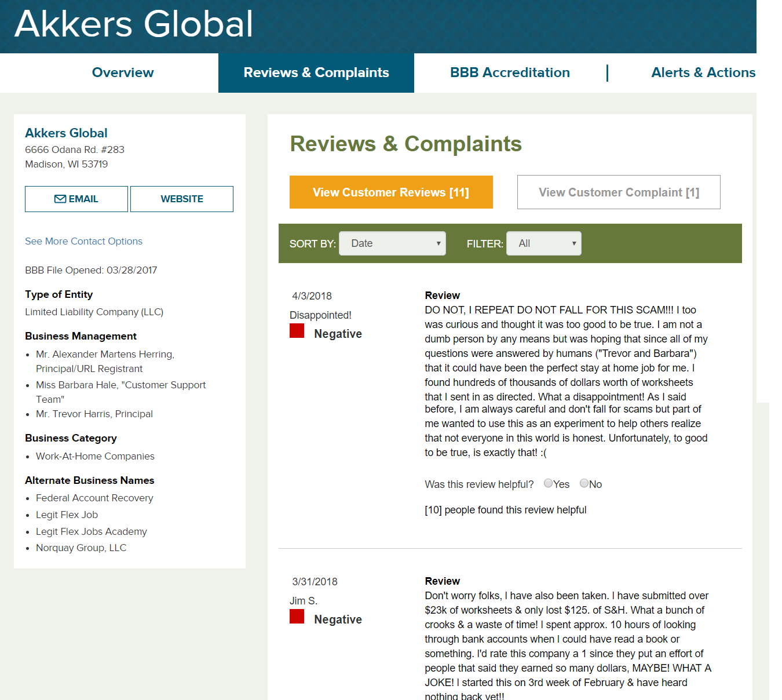Click the Akkers Global page header title
The width and height of the screenshot is (782, 700).
tap(134, 24)
